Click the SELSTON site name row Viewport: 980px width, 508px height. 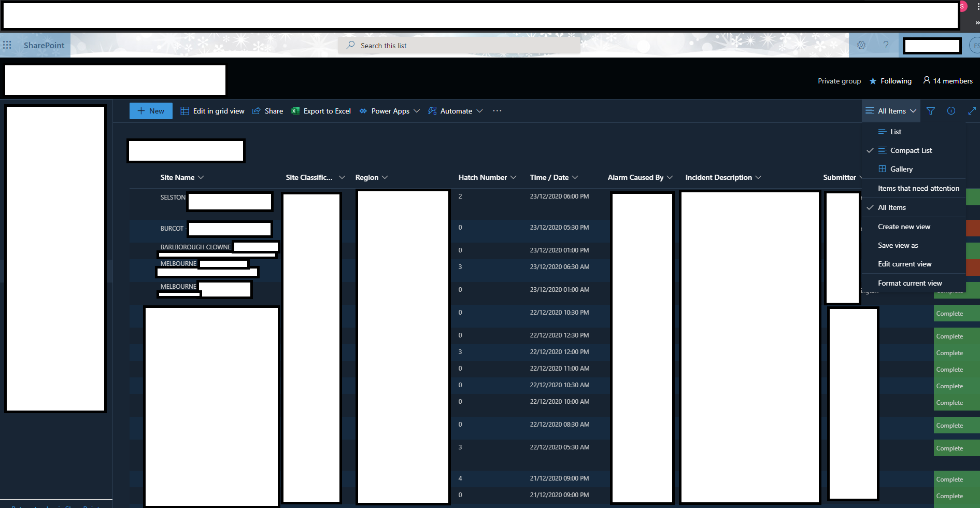[x=173, y=197]
